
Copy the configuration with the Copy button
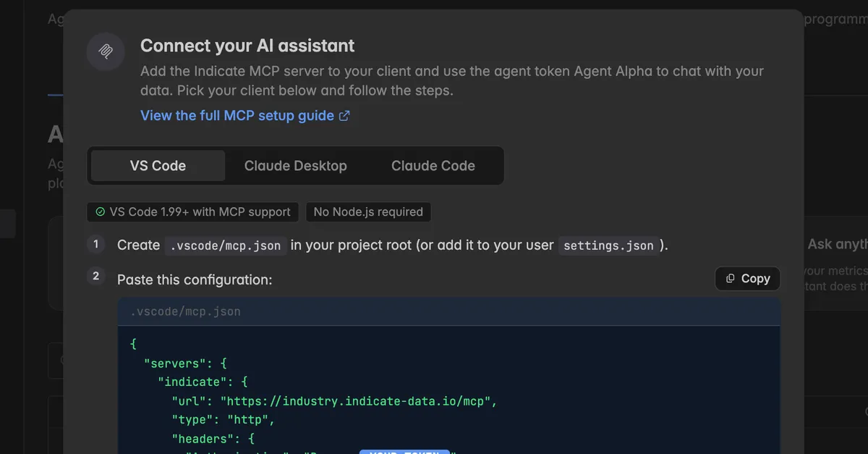click(748, 279)
